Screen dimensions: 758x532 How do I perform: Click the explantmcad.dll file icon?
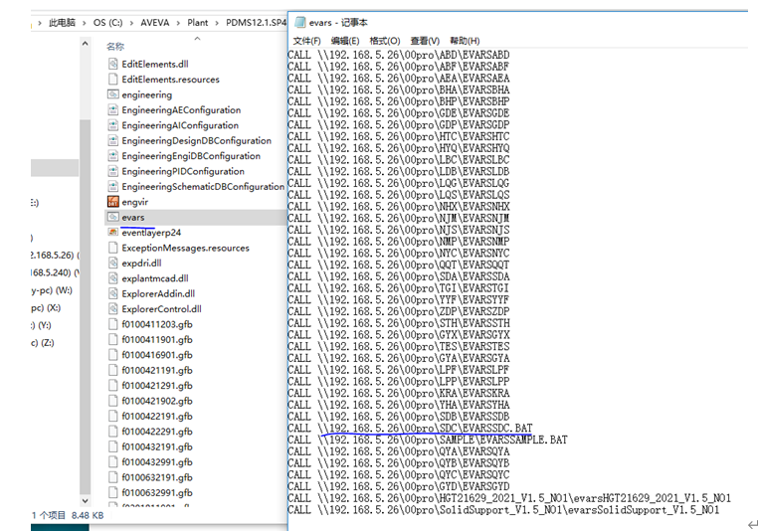(113, 278)
